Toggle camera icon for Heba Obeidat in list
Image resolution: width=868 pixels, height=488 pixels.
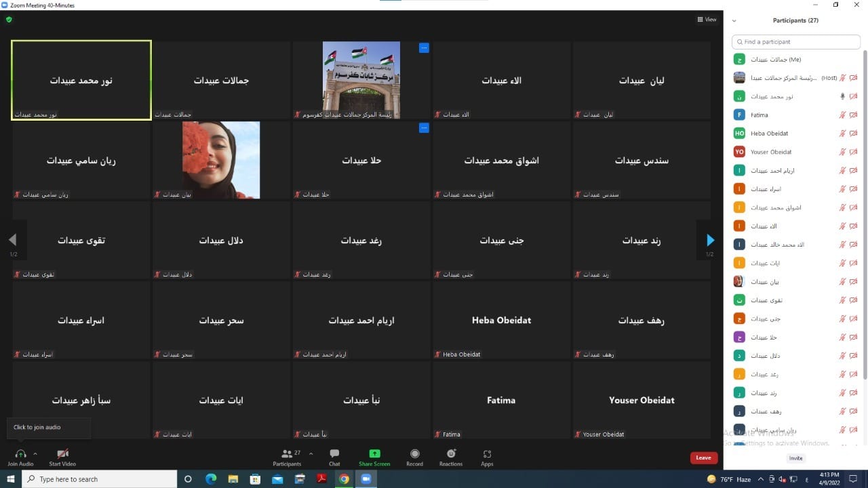point(853,134)
